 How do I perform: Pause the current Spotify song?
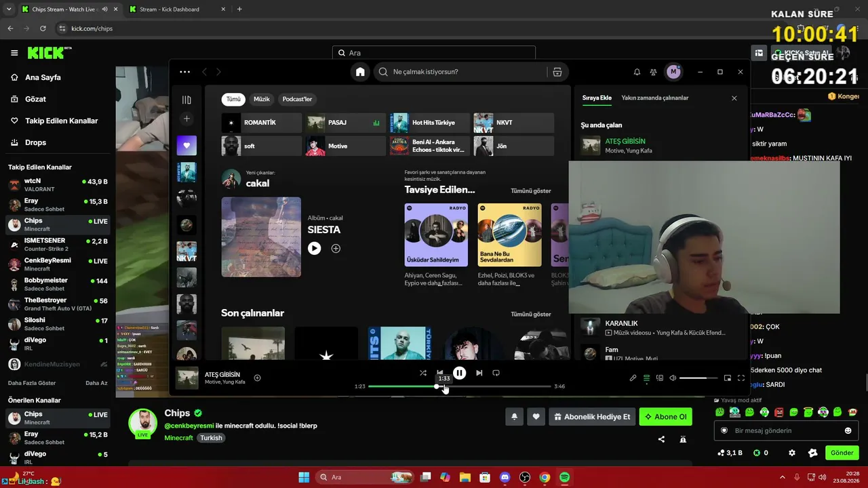pyautogui.click(x=459, y=373)
